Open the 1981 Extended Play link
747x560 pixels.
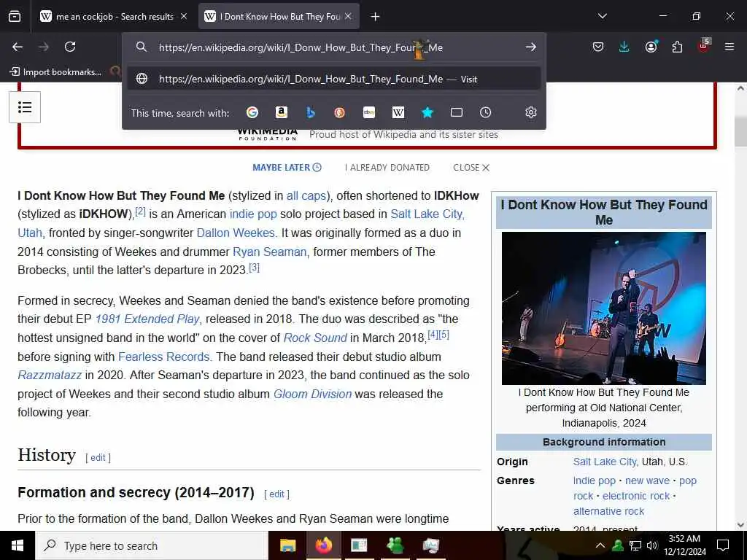click(x=147, y=319)
